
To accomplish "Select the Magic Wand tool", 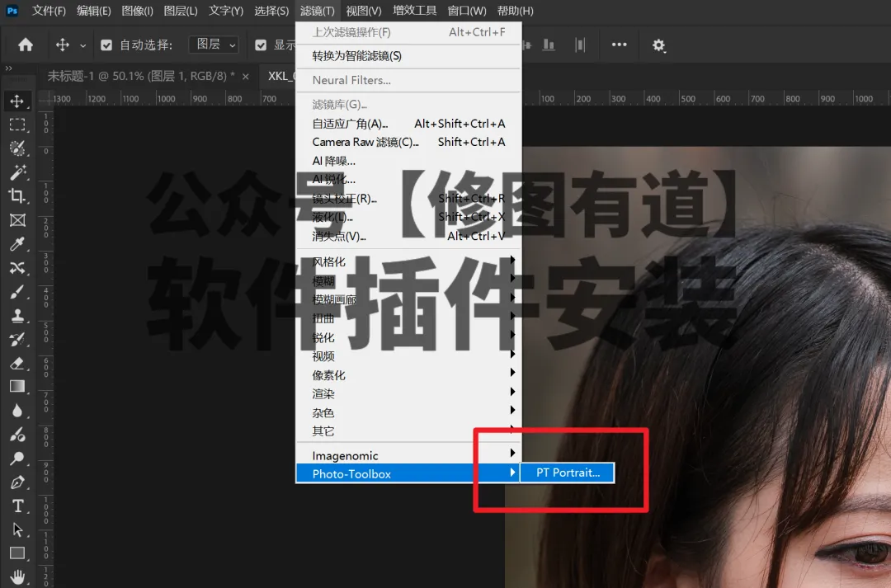I will point(17,172).
